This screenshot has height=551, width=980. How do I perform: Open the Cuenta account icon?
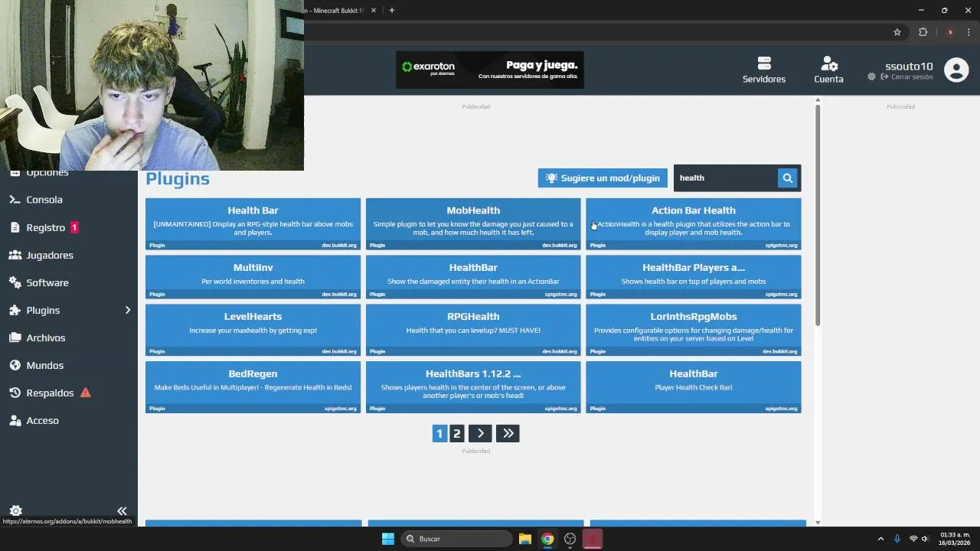tap(828, 63)
